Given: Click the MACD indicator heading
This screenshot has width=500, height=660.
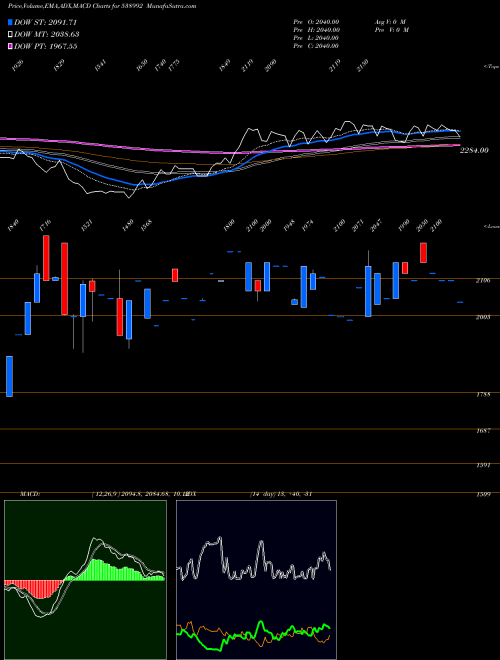Looking at the screenshot, I should click(x=29, y=494).
